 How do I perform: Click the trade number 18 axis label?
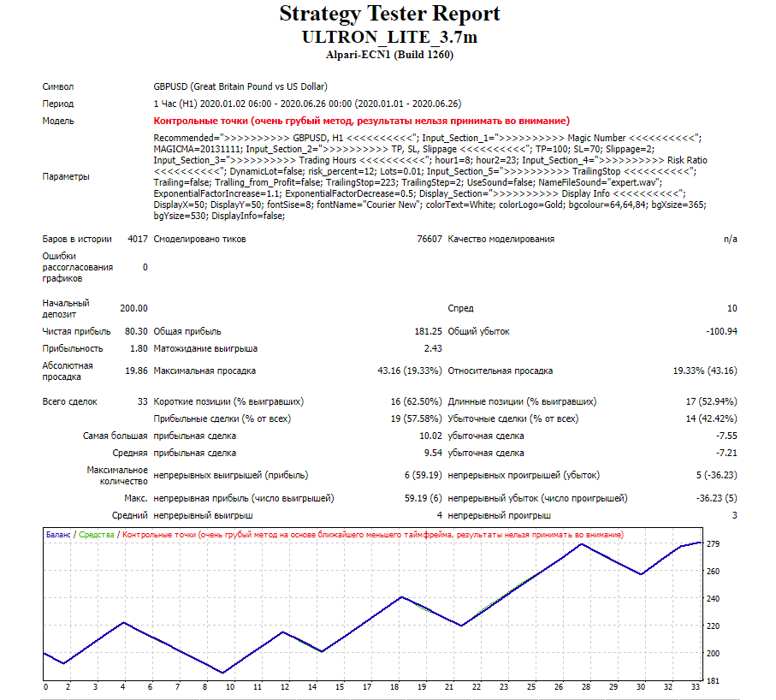coord(394,687)
